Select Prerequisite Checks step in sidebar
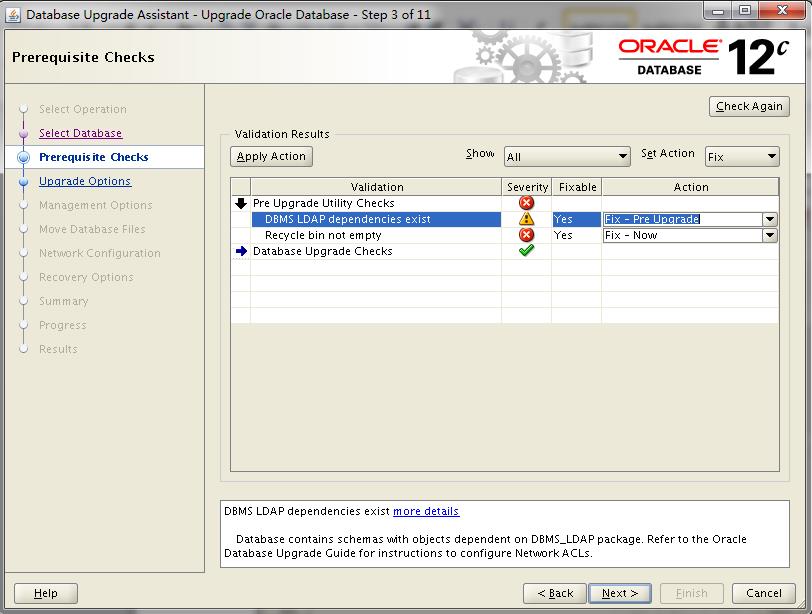Image resolution: width=812 pixels, height=614 pixels. tap(94, 157)
